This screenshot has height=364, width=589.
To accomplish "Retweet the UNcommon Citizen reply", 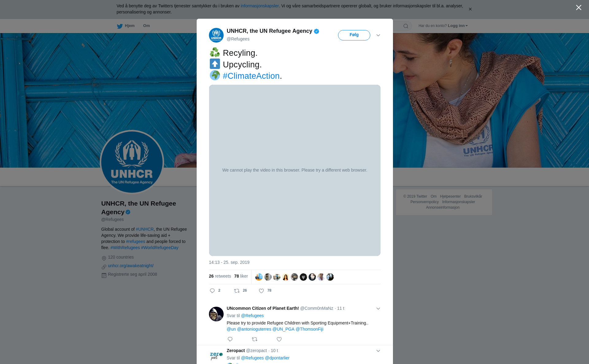I will pos(255,339).
